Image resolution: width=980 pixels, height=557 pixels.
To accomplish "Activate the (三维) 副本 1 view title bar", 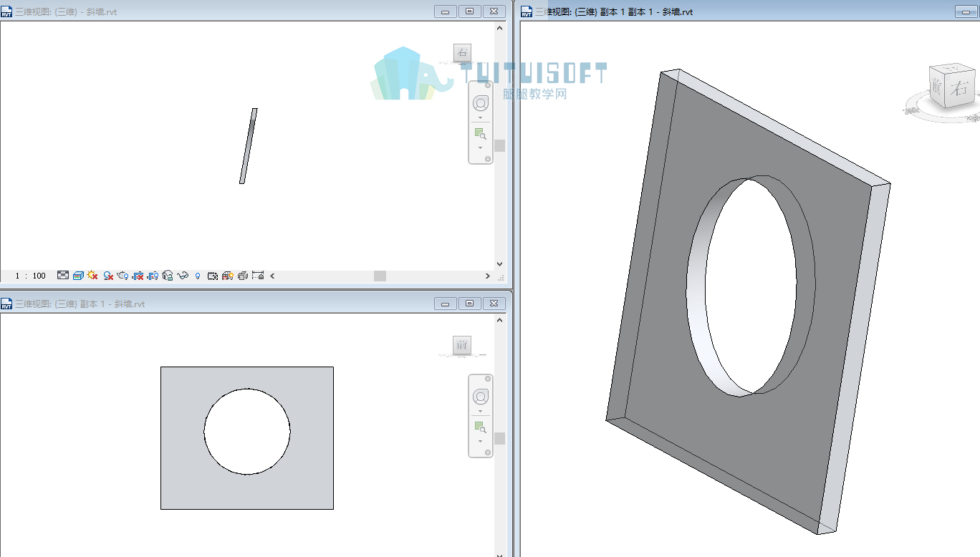I will [x=80, y=304].
